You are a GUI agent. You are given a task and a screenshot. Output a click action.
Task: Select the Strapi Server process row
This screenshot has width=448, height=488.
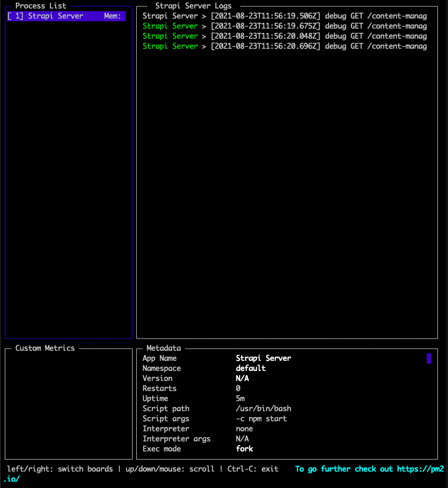pos(66,16)
